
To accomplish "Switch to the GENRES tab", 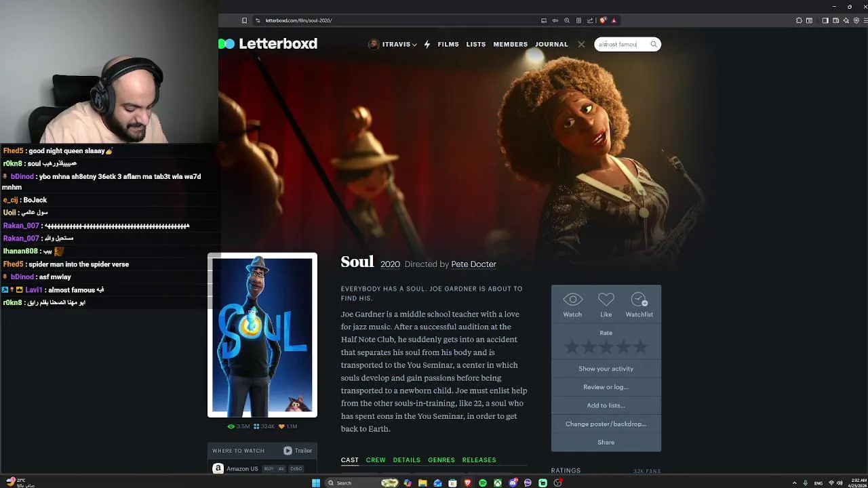I will tap(441, 460).
